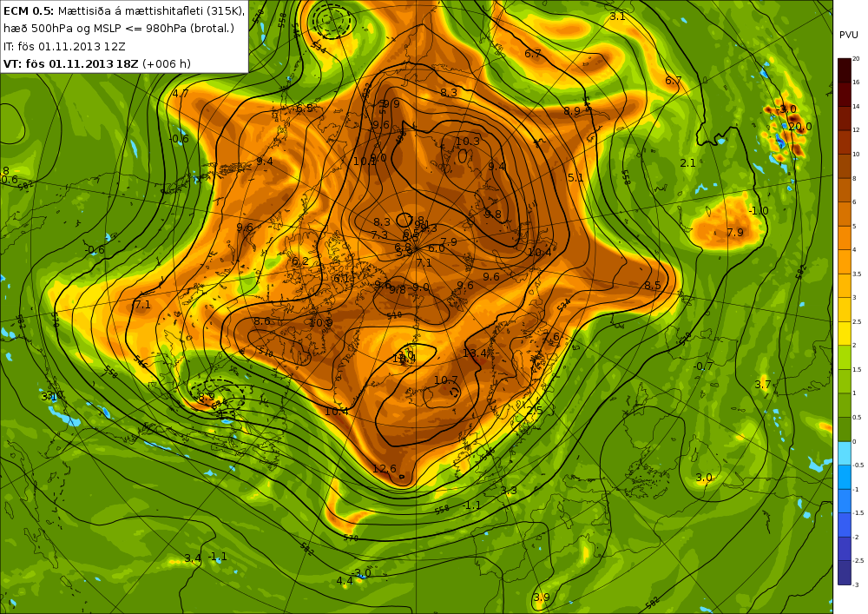Click the "8.5" value on the map
The width and height of the screenshot is (868, 614).
[653, 286]
